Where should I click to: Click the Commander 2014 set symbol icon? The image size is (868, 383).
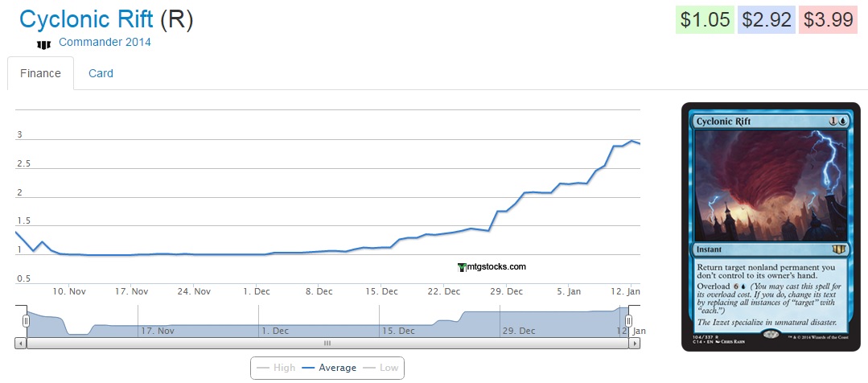(43, 43)
